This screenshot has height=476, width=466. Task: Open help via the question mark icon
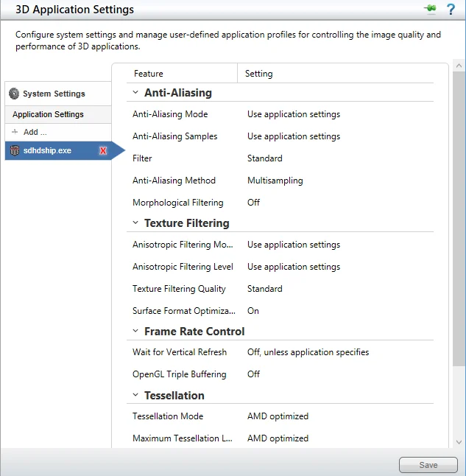[x=451, y=9]
